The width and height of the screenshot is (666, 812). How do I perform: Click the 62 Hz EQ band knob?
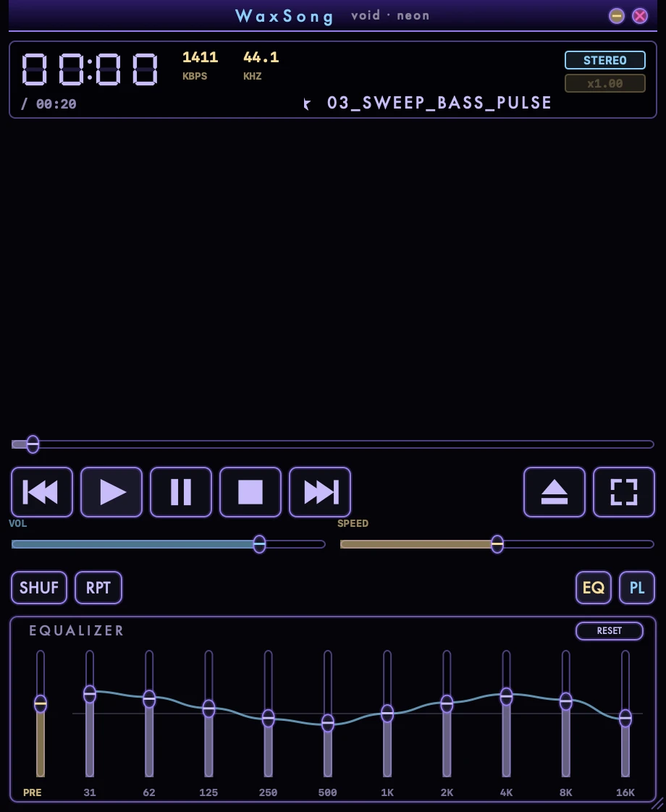pos(149,699)
